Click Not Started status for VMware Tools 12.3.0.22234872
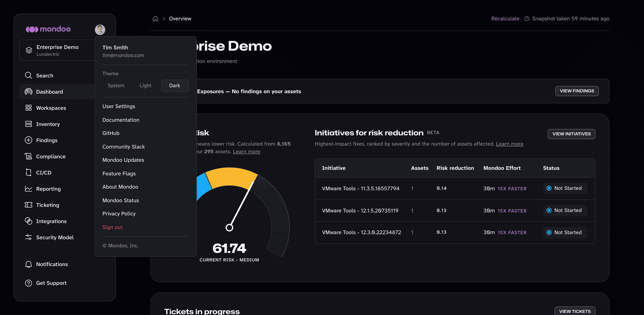The height and width of the screenshot is (315, 644). coord(565,233)
